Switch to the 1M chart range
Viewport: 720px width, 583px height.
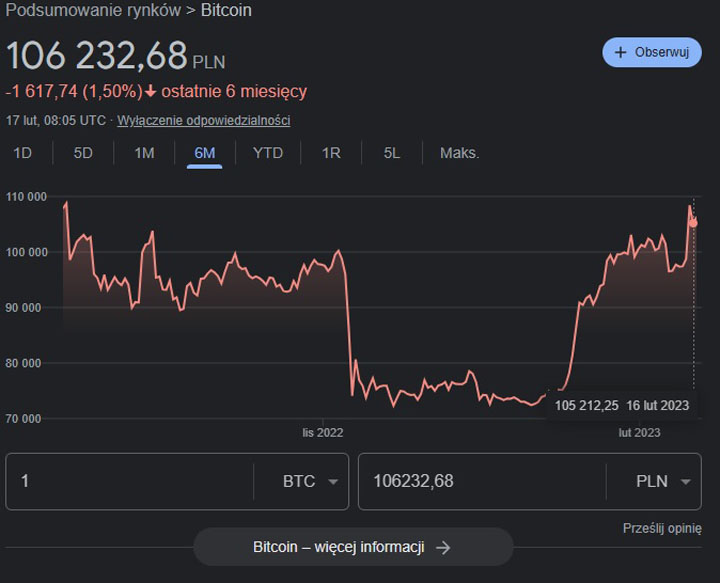click(x=144, y=153)
